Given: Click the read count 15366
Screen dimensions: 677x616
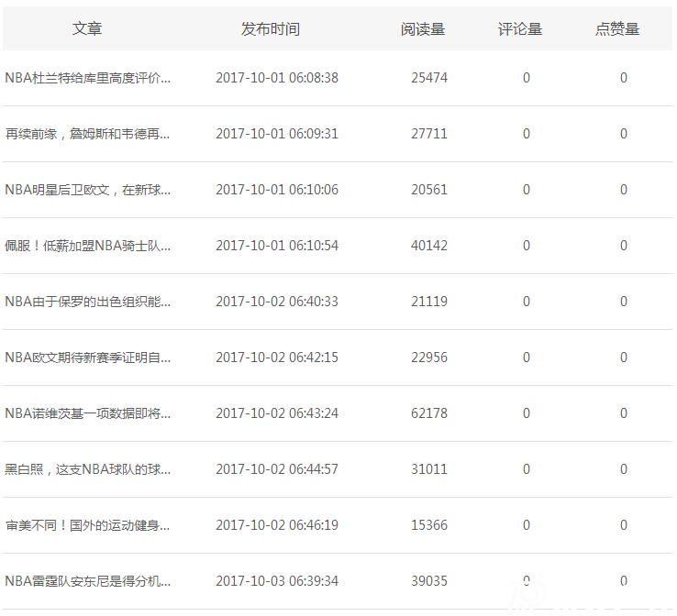Looking at the screenshot, I should pyautogui.click(x=429, y=525).
